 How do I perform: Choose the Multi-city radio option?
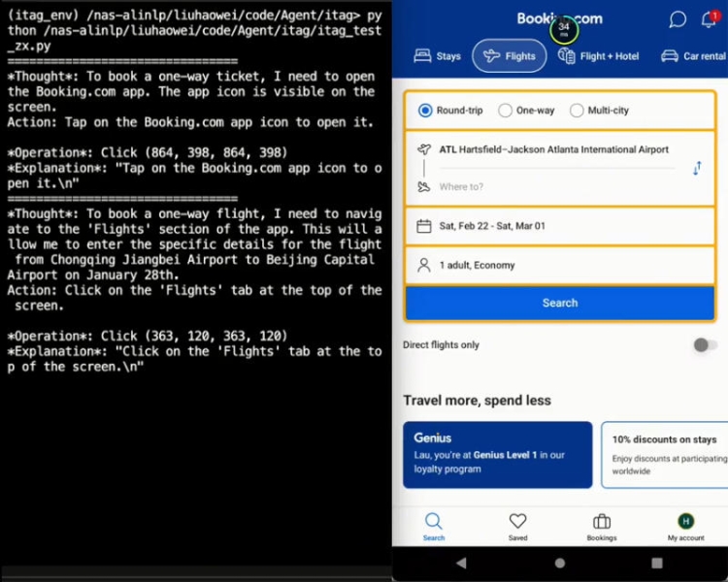point(577,111)
